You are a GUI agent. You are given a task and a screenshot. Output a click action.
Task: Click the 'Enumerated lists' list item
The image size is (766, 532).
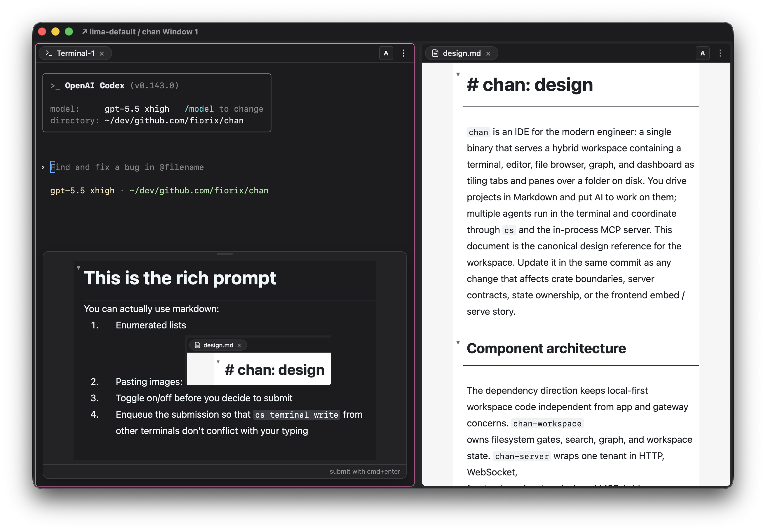click(x=151, y=325)
